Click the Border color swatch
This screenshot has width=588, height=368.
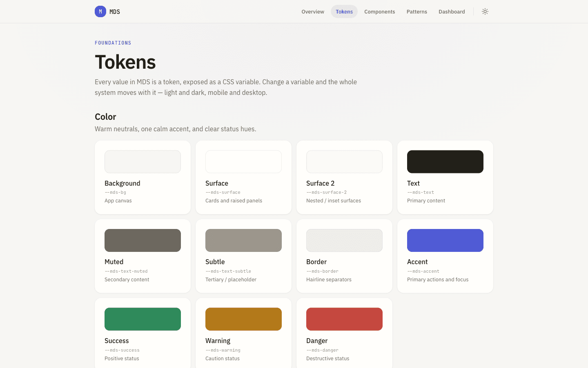[344, 240]
